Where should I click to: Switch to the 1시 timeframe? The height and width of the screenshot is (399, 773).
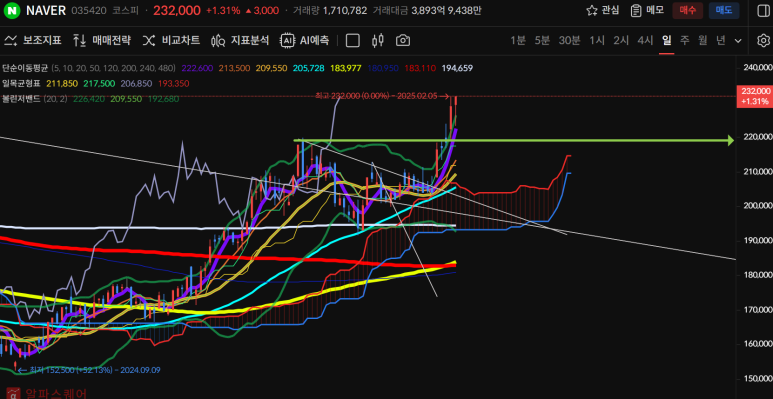597,40
